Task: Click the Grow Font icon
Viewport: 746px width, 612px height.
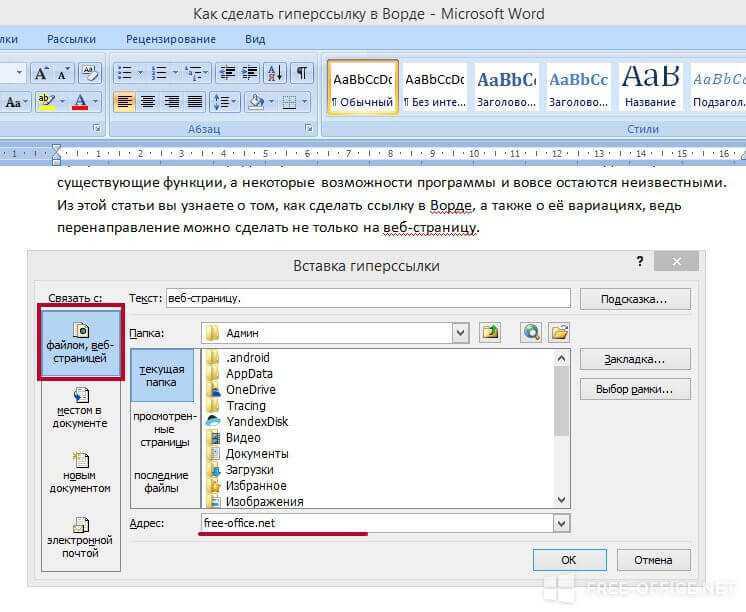Action: 41,73
